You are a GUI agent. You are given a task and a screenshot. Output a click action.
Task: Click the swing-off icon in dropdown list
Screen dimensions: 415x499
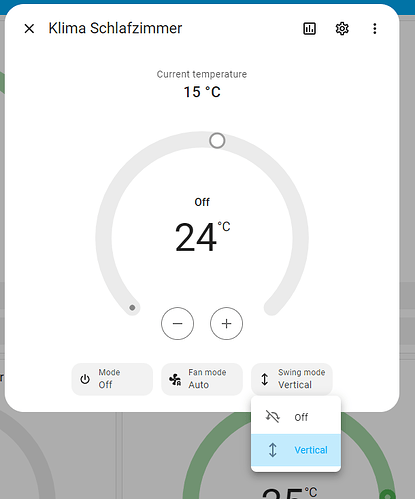pyautogui.click(x=272, y=417)
